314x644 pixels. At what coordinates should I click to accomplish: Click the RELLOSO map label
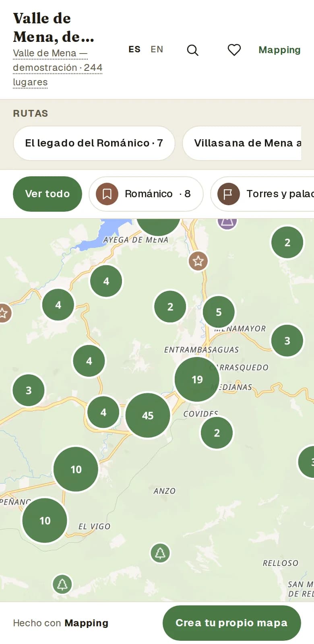pos(281,563)
